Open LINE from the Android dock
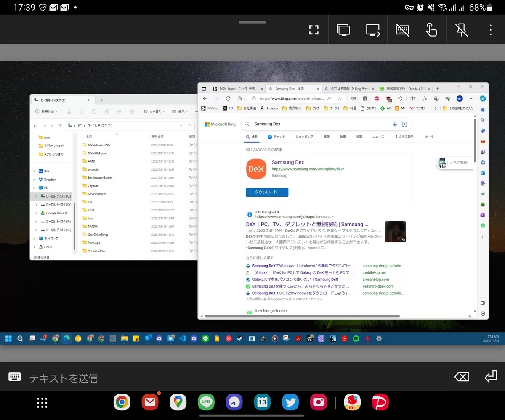The image size is (505, 420). (206, 402)
